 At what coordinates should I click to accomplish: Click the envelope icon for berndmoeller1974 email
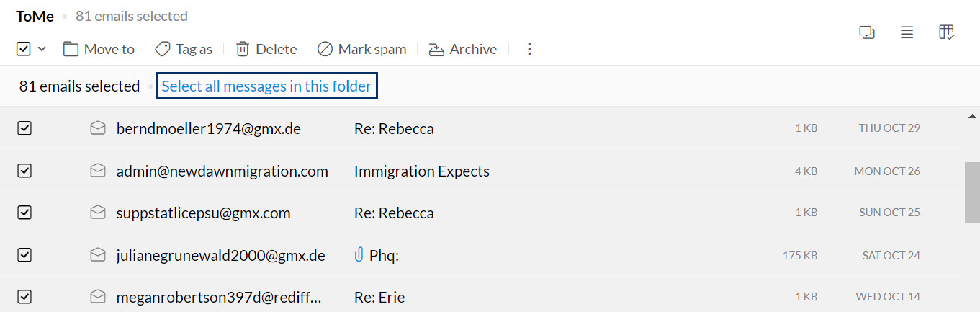pos(97,128)
